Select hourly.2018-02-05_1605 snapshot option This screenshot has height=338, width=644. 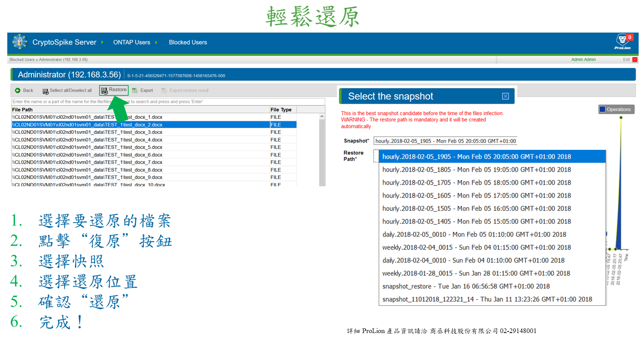(x=492, y=195)
